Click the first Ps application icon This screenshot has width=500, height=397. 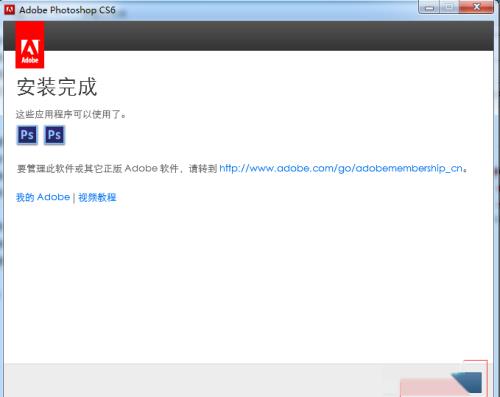point(27,135)
